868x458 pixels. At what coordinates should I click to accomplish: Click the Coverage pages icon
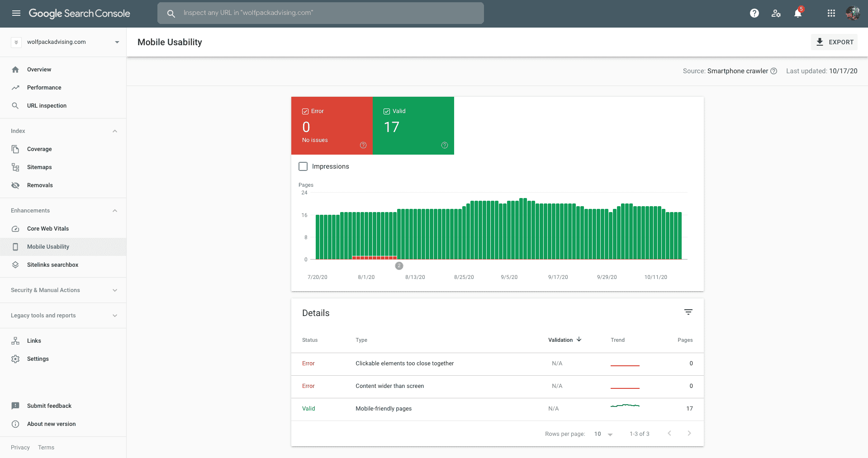15,149
